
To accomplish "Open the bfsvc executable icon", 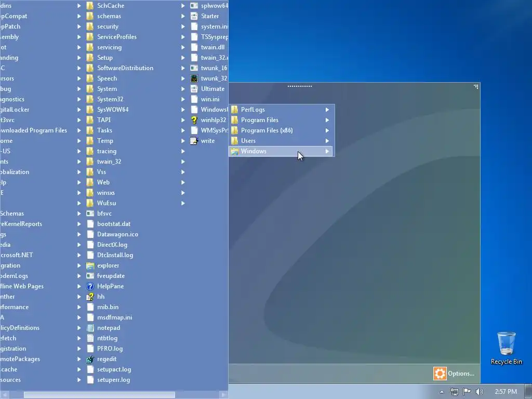I will pyautogui.click(x=90, y=214).
